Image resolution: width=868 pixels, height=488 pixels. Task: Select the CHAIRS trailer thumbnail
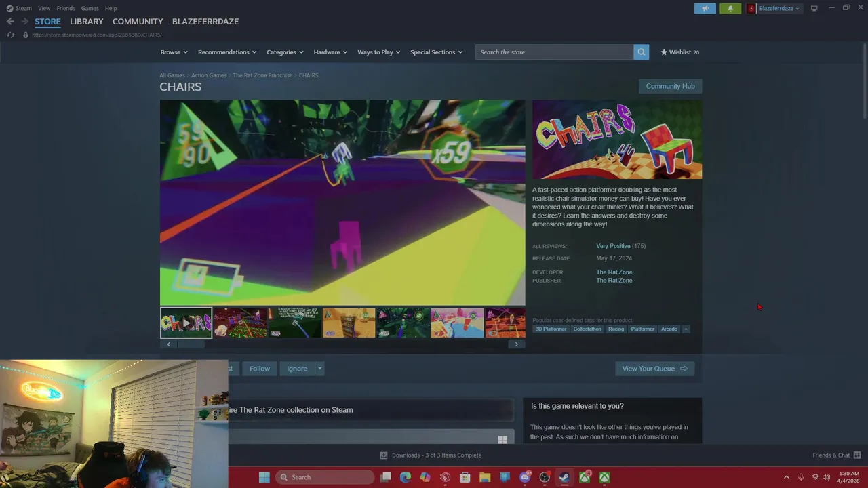coord(186,323)
